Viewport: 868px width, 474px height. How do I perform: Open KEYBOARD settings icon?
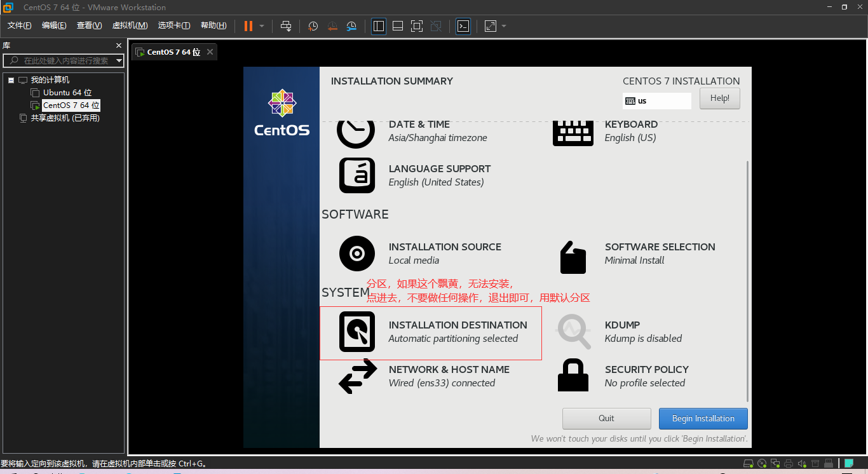coord(573,133)
